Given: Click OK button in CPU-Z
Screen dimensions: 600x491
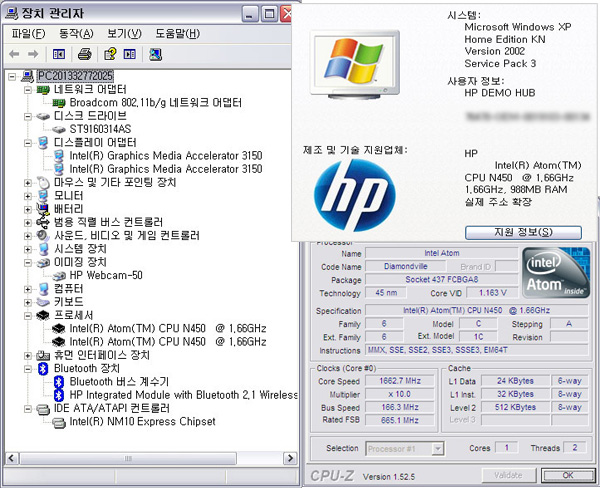Looking at the screenshot, I should [567, 475].
